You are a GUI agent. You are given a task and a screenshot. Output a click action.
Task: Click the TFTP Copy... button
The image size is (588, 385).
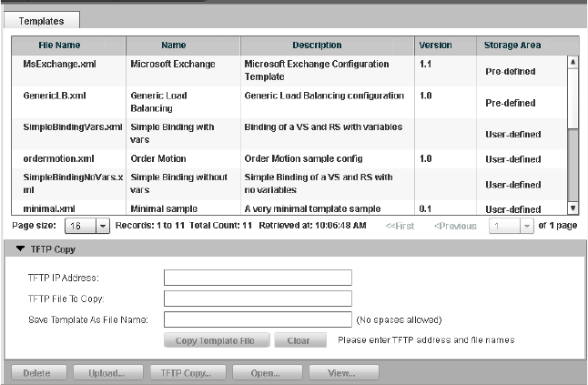coord(188,372)
